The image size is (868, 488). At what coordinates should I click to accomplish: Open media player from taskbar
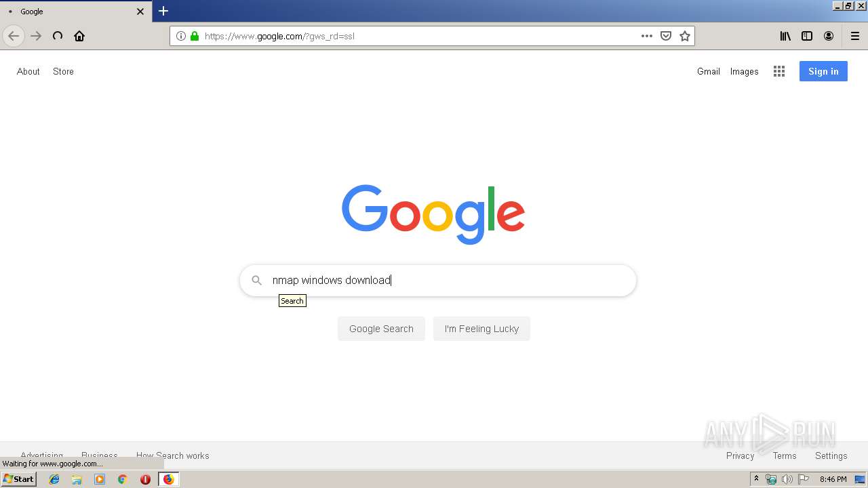pyautogui.click(x=100, y=479)
